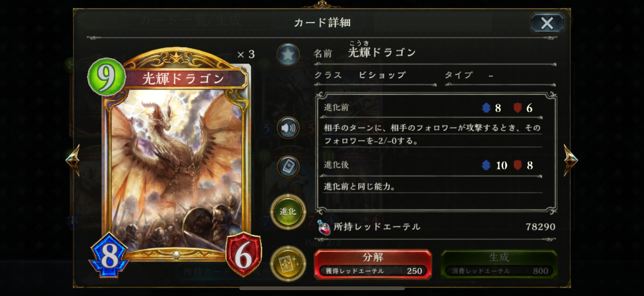Tap the 進化後 defense shield icon
This screenshot has height=296, width=644.
[x=518, y=165]
